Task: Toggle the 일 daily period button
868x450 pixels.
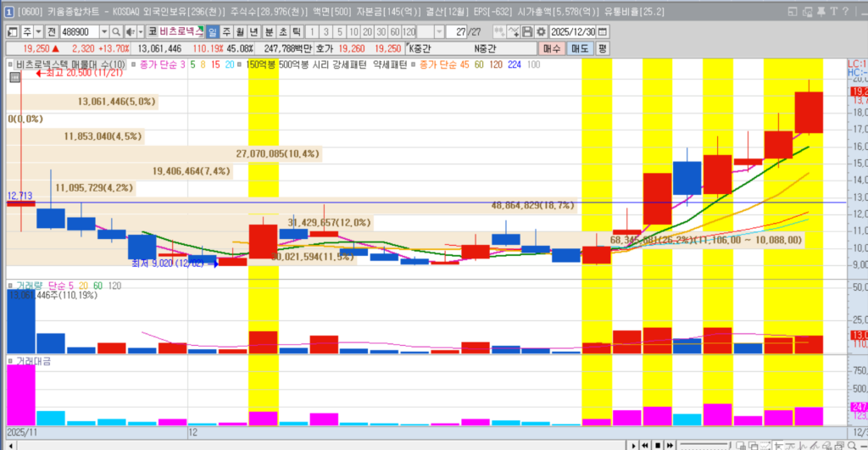Action: point(213,31)
